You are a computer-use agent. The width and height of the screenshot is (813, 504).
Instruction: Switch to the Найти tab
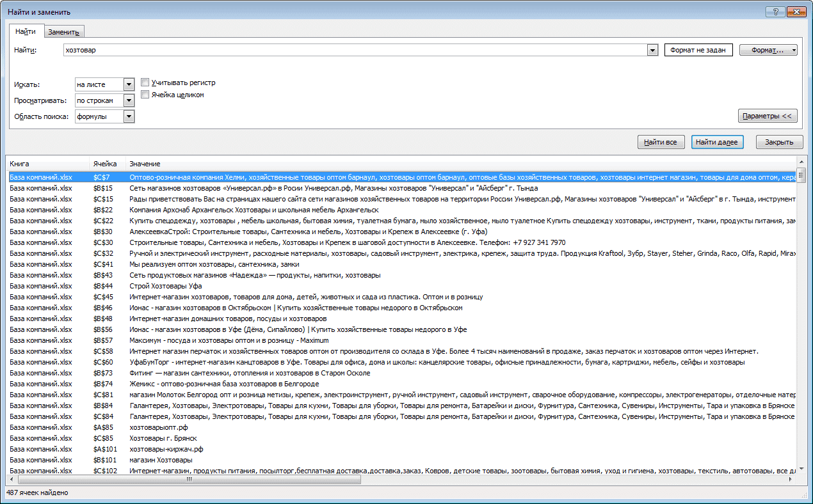(x=26, y=31)
